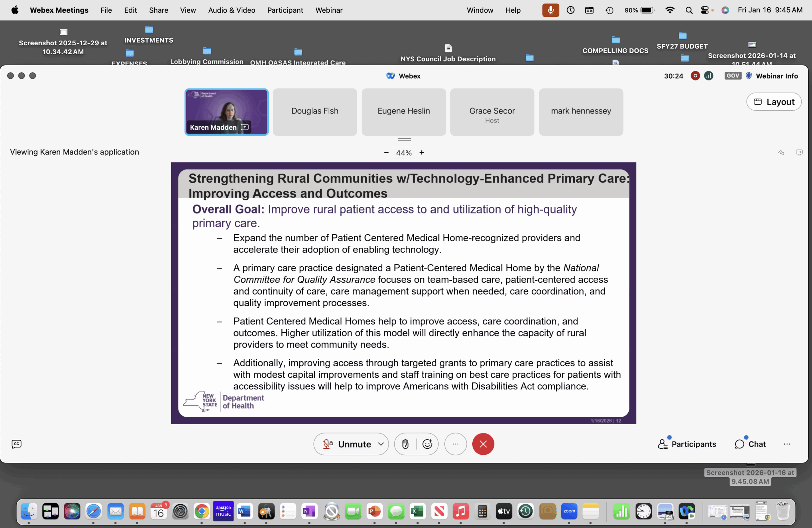The width and height of the screenshot is (812, 528).
Task: Click the red leave meeting button
Action: (483, 444)
